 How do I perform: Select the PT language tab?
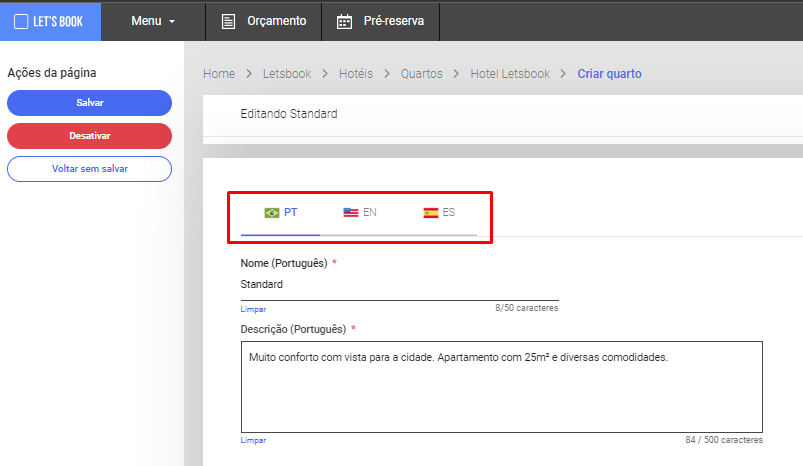click(280, 213)
